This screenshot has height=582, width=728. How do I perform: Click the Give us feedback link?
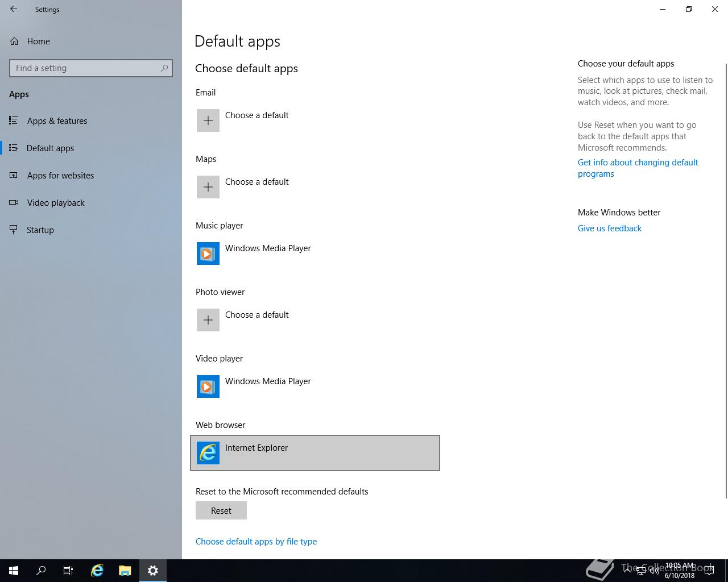point(609,228)
